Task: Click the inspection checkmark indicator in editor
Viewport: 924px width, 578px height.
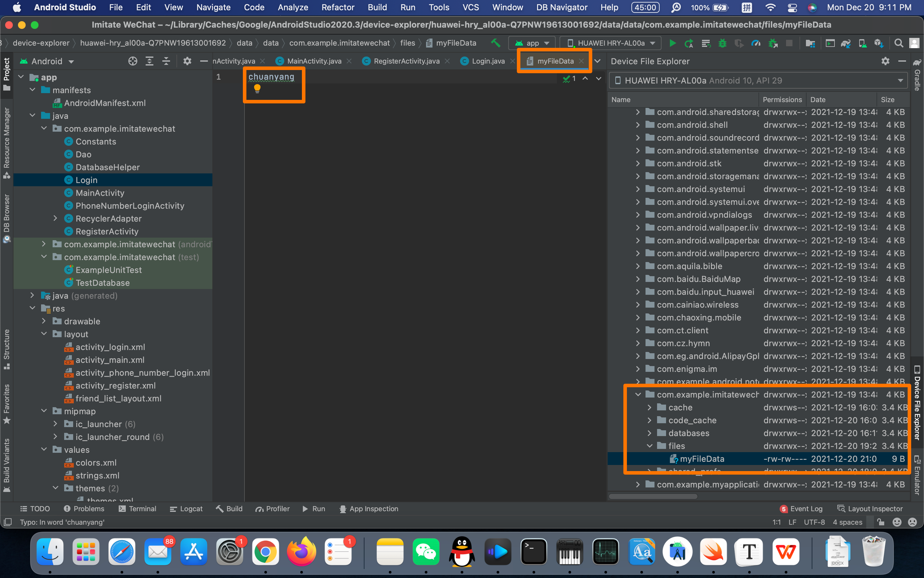Action: tap(569, 78)
